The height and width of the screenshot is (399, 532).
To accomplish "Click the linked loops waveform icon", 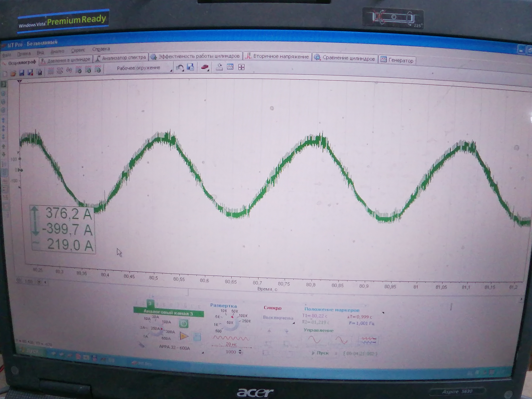I will (x=69, y=70).
